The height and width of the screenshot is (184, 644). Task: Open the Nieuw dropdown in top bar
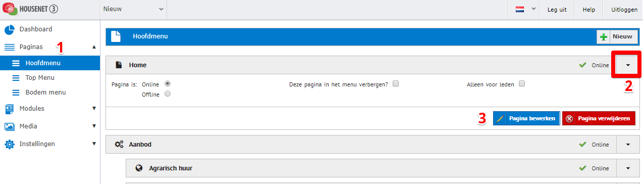pyautogui.click(x=133, y=9)
